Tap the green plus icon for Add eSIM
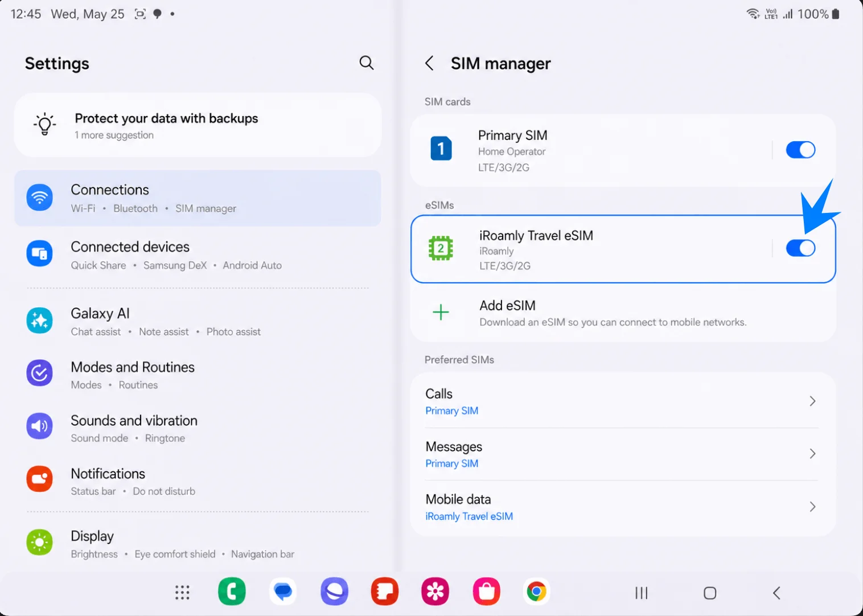Viewport: 863px width, 616px height. point(441,312)
